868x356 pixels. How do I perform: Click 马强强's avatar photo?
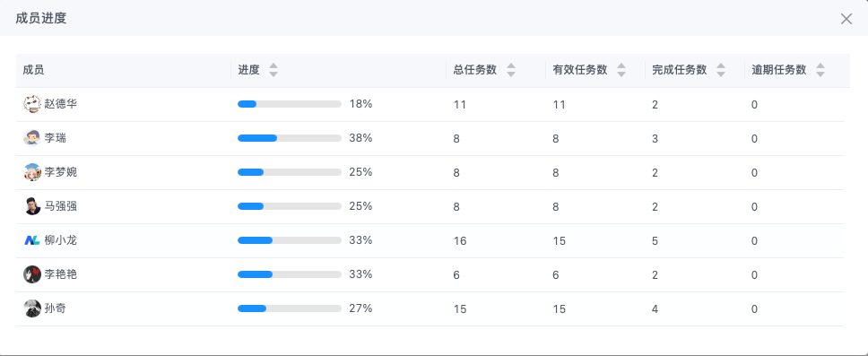point(32,206)
